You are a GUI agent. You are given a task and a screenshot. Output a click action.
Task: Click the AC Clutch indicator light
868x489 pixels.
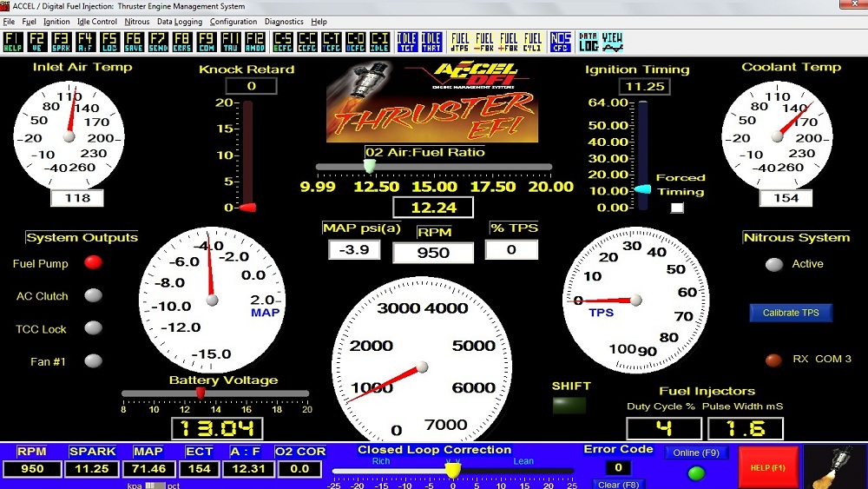(93, 295)
